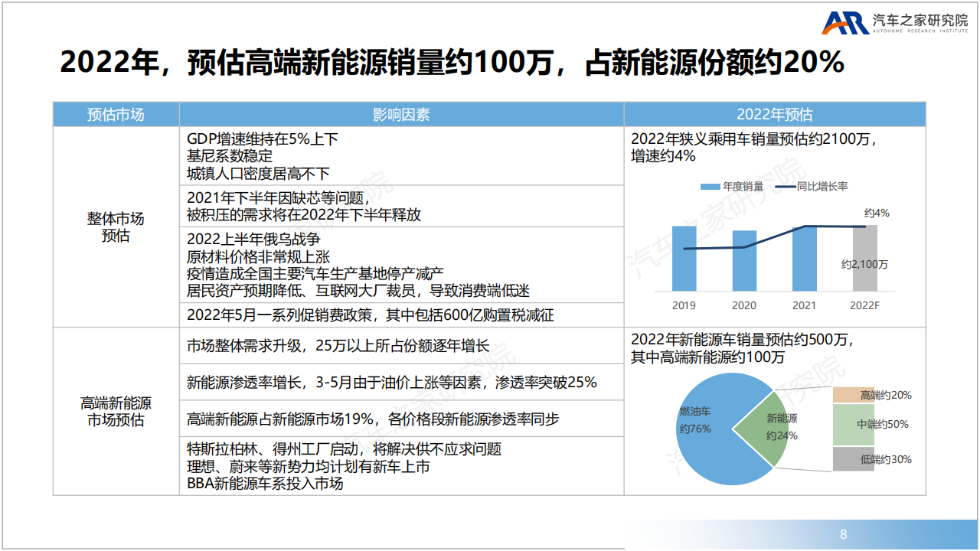The height and width of the screenshot is (551, 980).
Task: Click the 基尼系数稳定 line
Action: click(x=230, y=156)
